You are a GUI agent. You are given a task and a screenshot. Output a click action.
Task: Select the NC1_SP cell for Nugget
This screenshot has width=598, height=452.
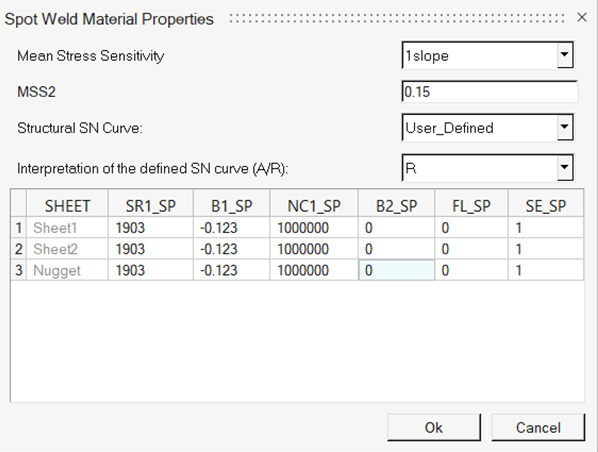coord(314,270)
